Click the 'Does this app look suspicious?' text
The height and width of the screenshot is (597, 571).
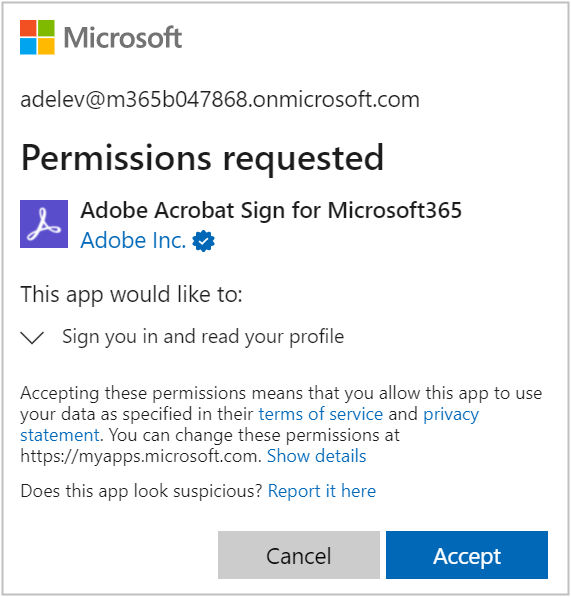tap(142, 491)
